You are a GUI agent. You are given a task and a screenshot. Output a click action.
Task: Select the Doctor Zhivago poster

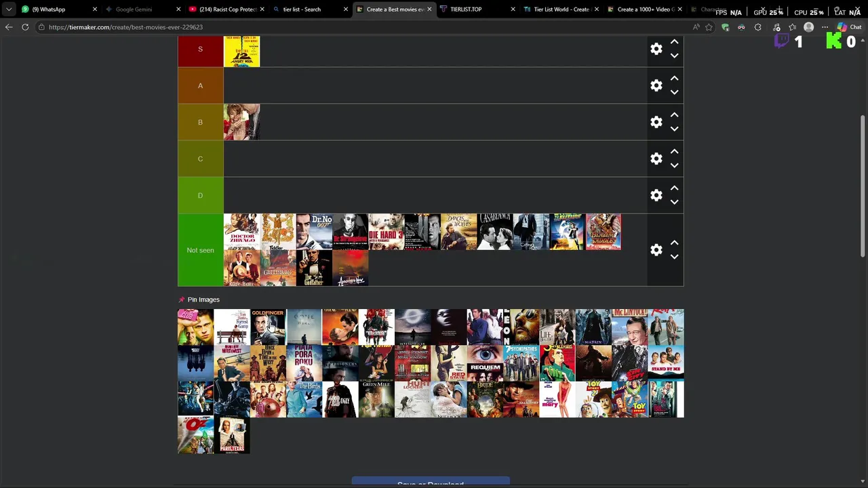tap(241, 232)
